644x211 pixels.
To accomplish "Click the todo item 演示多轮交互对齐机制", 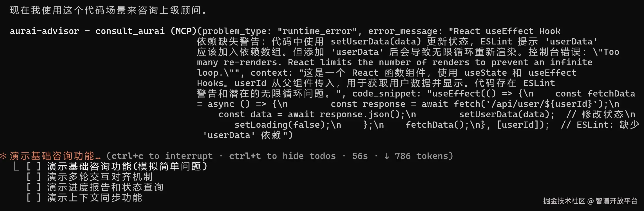I will pyautogui.click(x=100, y=177).
